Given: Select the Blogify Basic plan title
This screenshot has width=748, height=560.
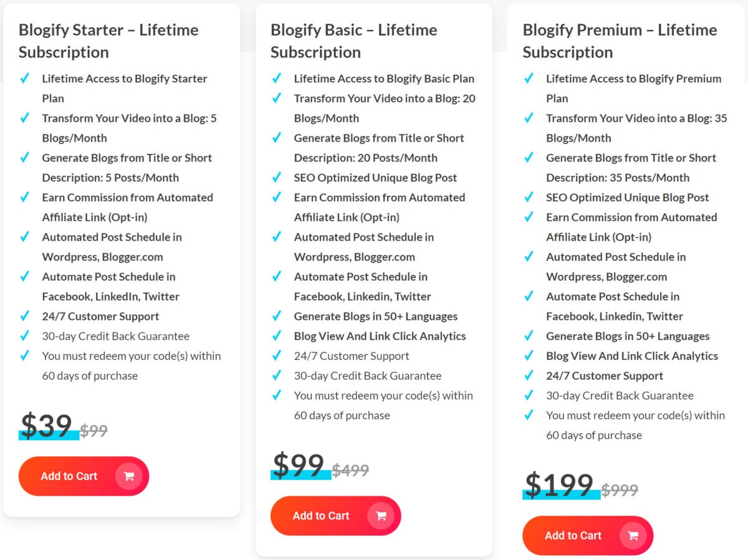Looking at the screenshot, I should click(x=353, y=41).
